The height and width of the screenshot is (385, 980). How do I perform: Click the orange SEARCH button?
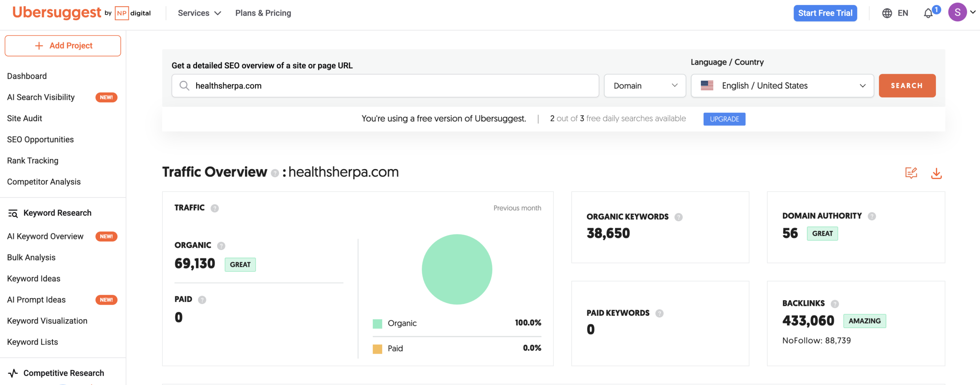[907, 86]
